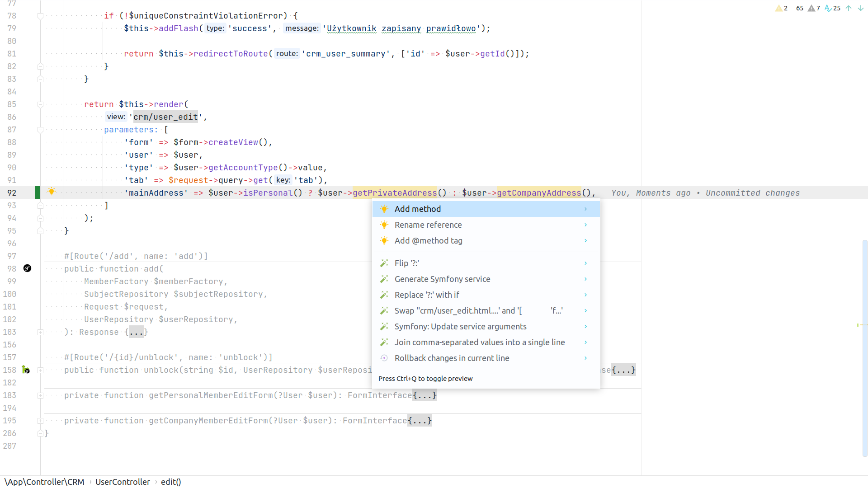Click the up arrow to jump to previous problem

click(x=849, y=8)
